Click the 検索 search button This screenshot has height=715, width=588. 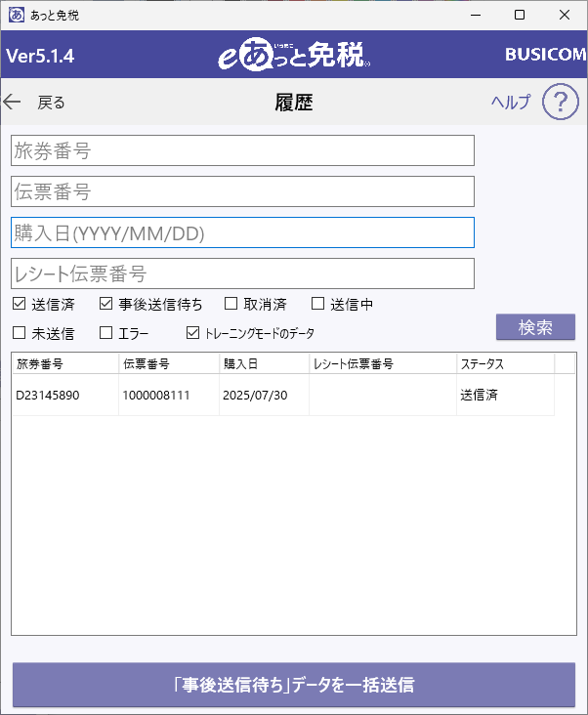pyautogui.click(x=535, y=327)
